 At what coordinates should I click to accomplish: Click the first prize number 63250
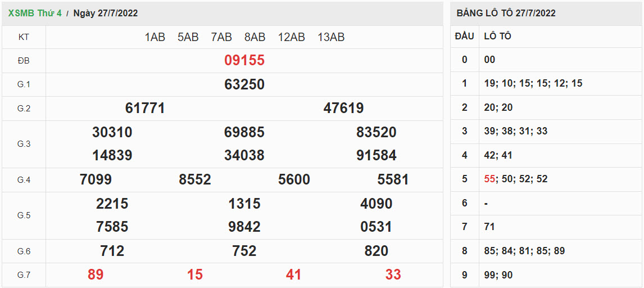pos(244,84)
